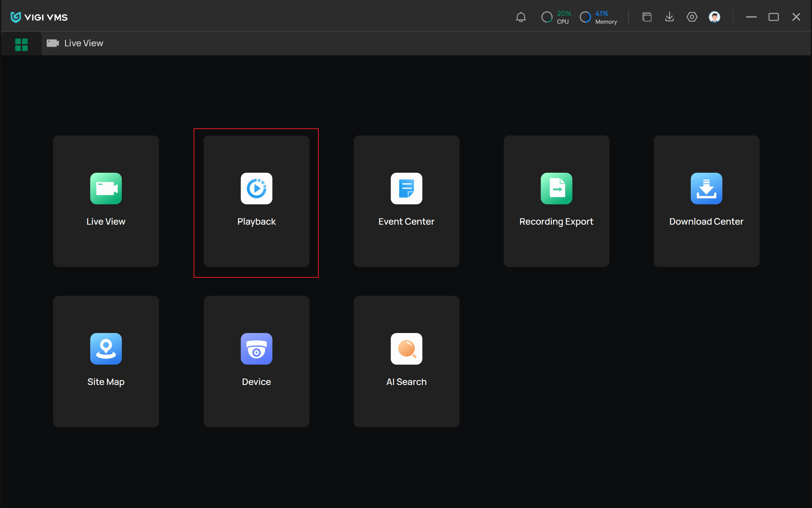Switch to the Live View tab
Image resolution: width=812 pixels, height=508 pixels.
coord(75,43)
